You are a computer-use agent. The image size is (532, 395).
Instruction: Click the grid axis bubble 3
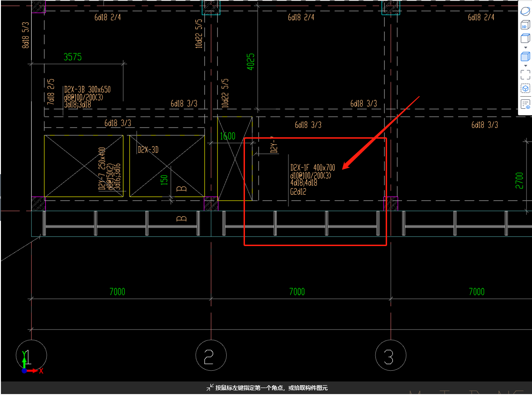click(x=390, y=355)
